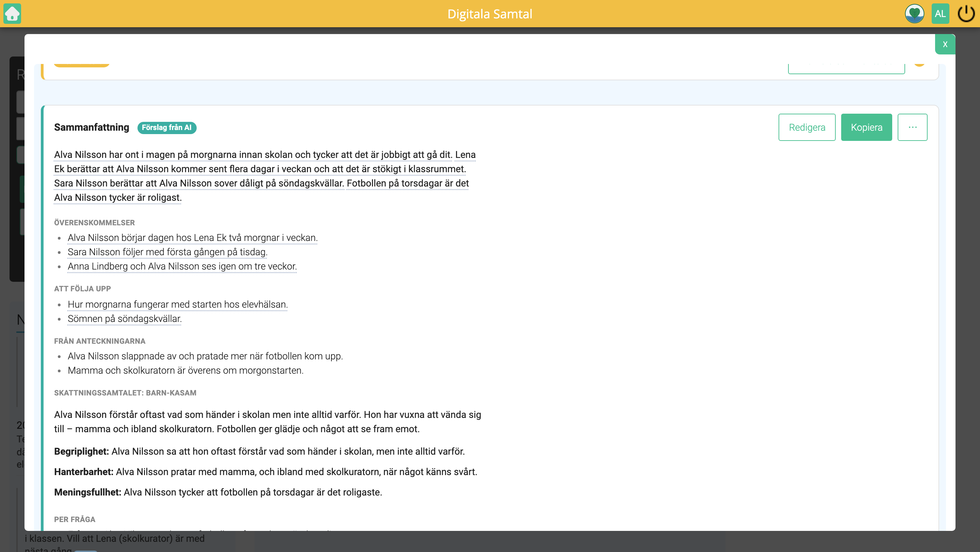Click sentence "Fotbollen på torsdagar är det"

pos(407,183)
